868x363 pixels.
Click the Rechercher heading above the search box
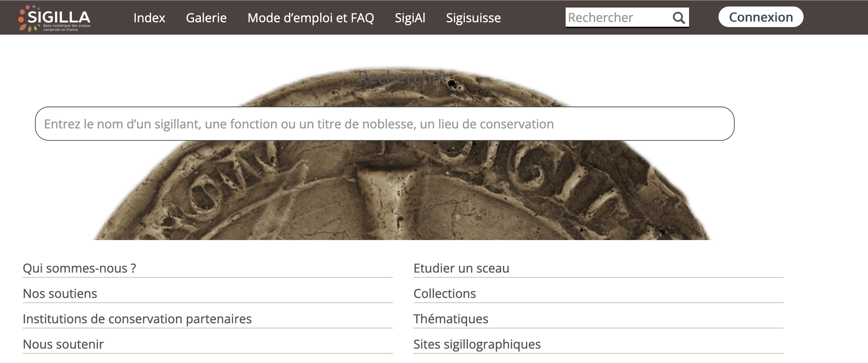coord(403,78)
